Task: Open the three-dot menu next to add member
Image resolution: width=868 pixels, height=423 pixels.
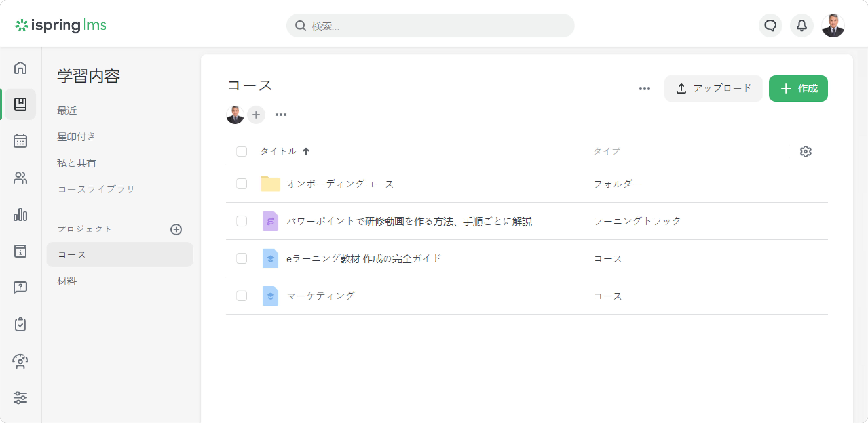Action: click(x=281, y=115)
